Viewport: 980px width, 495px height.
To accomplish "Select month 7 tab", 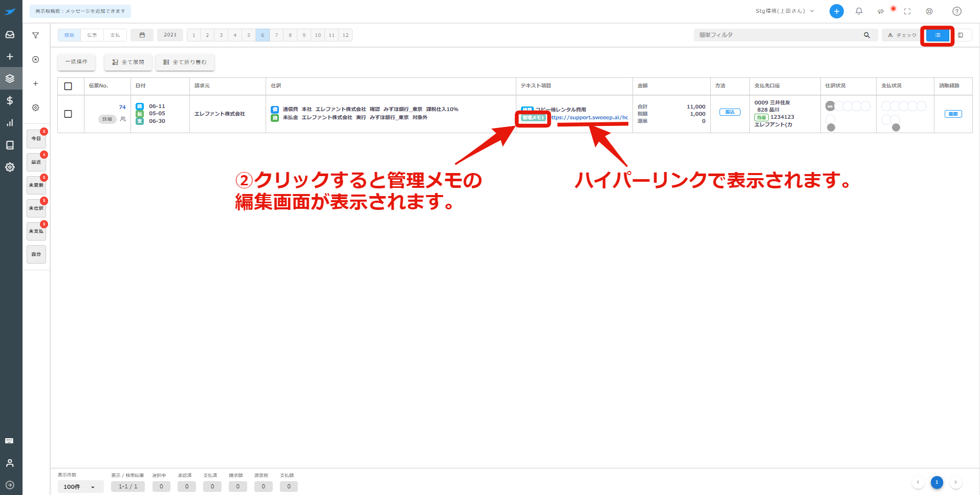I will [x=276, y=35].
